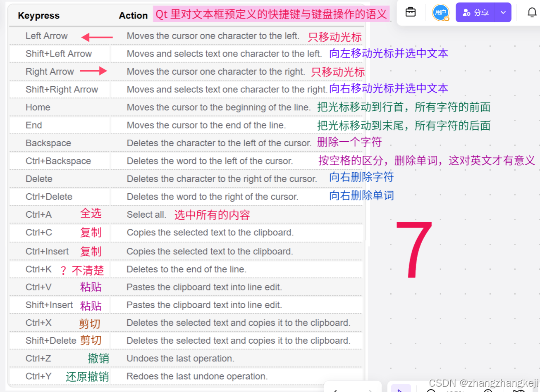Click the blue annotation '向右删除字符'
This screenshot has width=540, height=392.
[362, 177]
